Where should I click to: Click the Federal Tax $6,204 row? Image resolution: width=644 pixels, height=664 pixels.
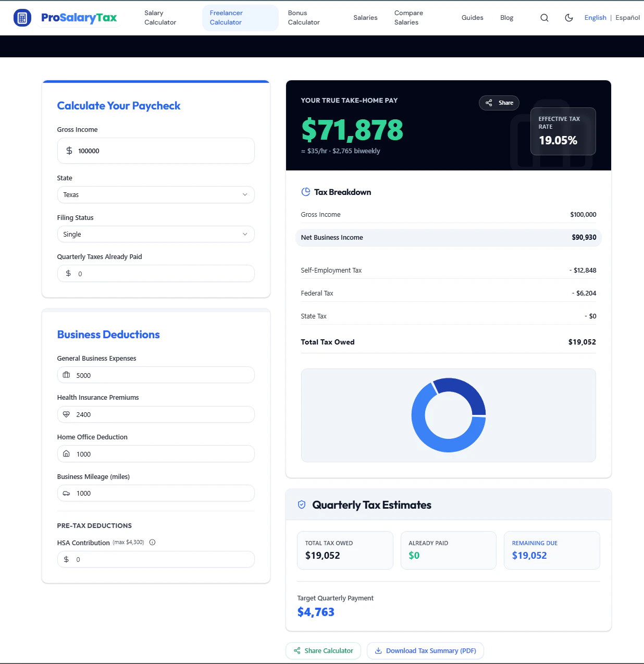(448, 293)
